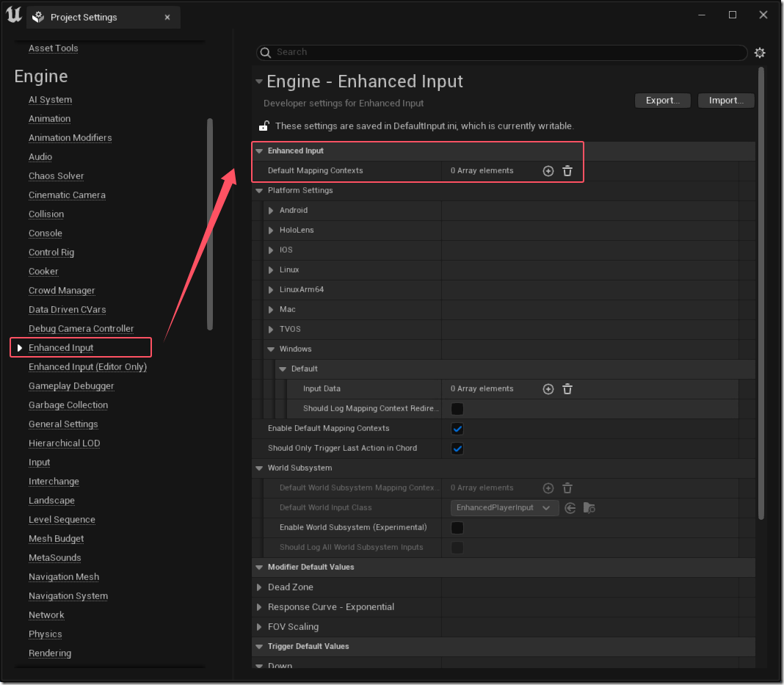Open Gameplay Debugger settings
This screenshot has height=685, width=784.
tap(71, 385)
